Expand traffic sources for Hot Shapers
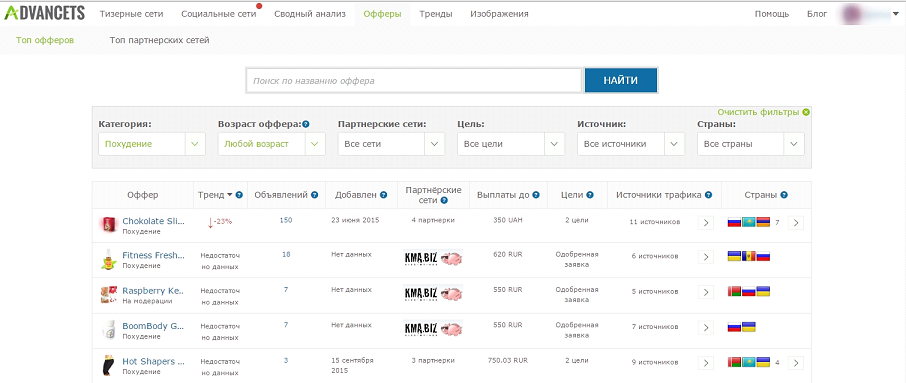 pyautogui.click(x=706, y=363)
